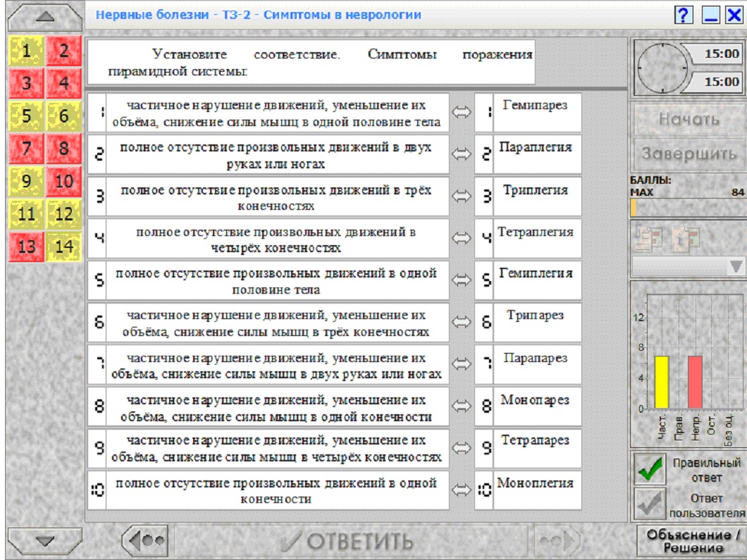Click the Завершить button
This screenshot has width=747, height=560.
tap(689, 154)
